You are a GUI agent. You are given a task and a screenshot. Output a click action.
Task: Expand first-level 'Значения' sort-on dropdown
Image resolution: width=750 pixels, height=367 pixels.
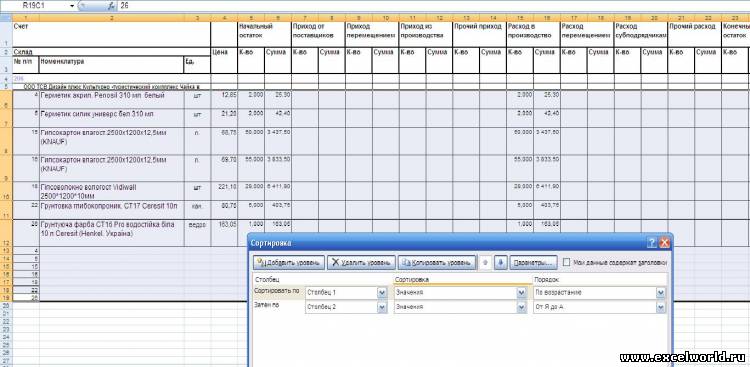(x=521, y=292)
